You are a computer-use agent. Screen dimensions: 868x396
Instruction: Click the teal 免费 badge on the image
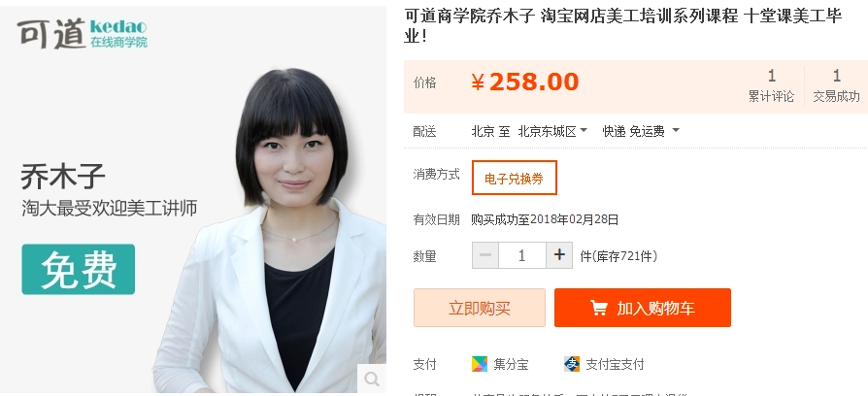pyautogui.click(x=78, y=269)
